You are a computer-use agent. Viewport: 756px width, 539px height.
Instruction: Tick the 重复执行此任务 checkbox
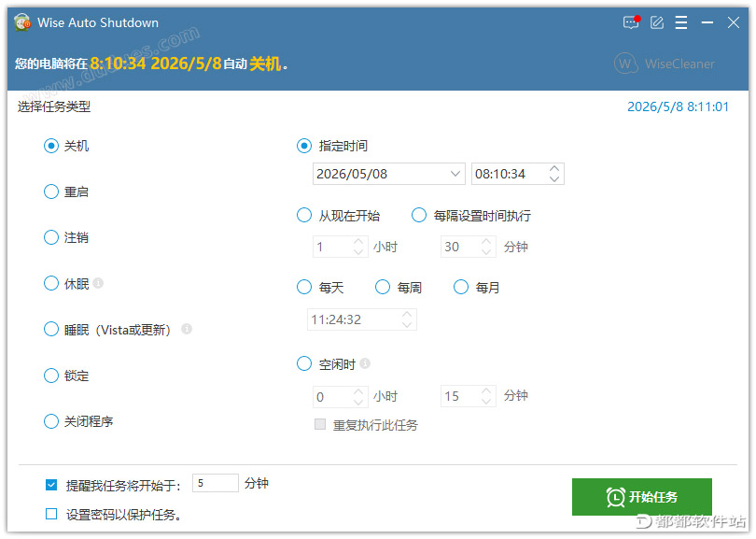click(319, 424)
